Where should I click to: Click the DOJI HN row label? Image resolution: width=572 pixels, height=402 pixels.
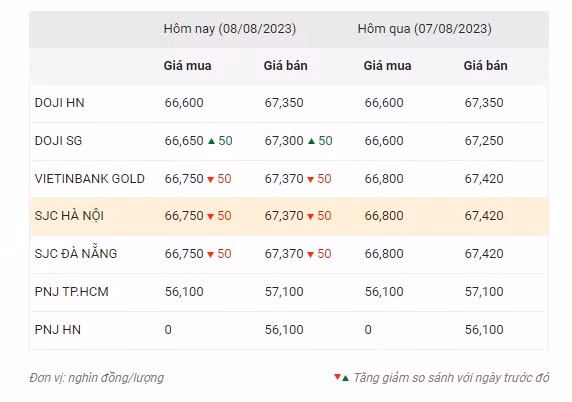click(59, 103)
